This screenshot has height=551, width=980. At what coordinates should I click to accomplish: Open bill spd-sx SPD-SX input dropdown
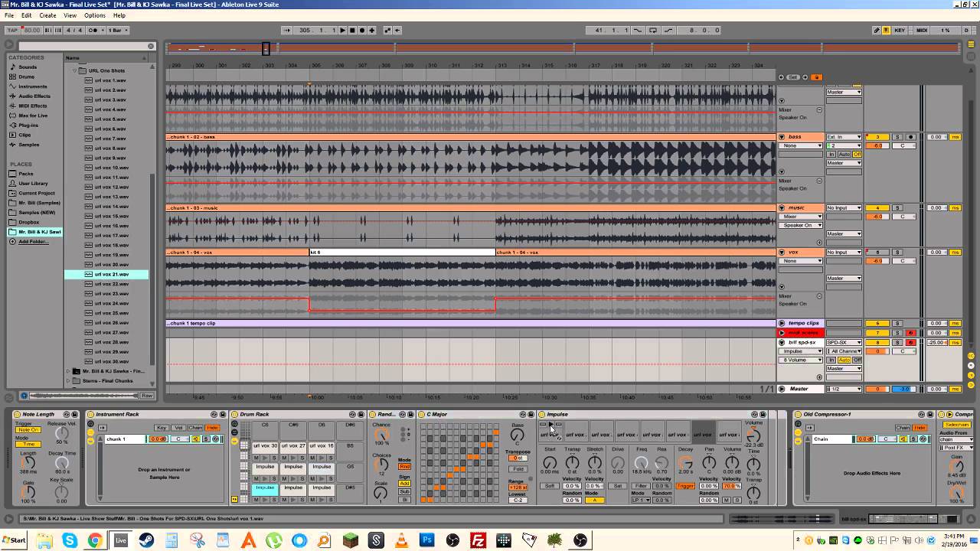tap(844, 342)
